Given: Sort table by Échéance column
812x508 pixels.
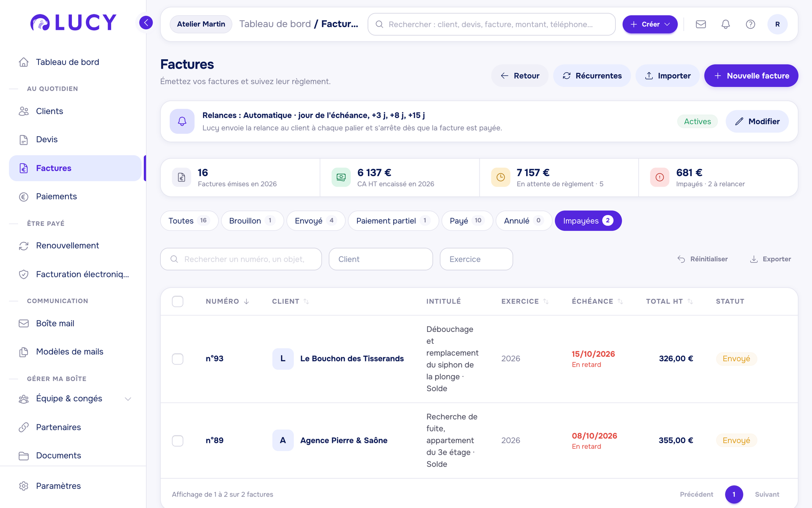Looking at the screenshot, I should 598,301.
